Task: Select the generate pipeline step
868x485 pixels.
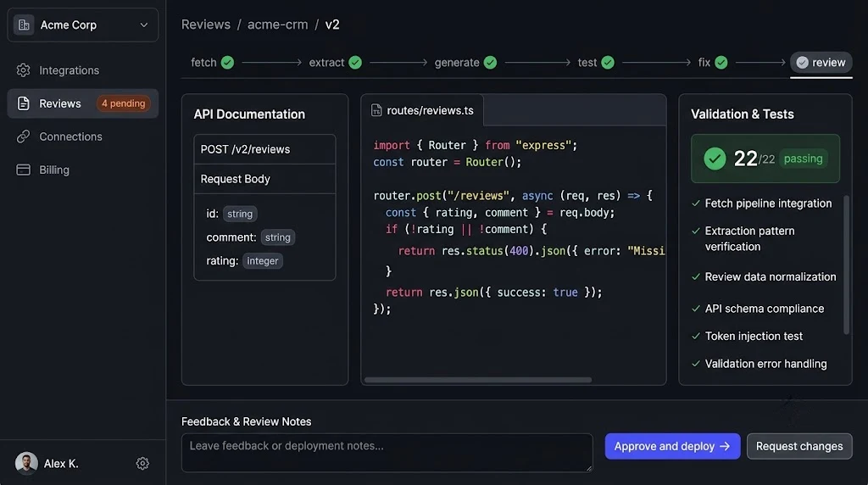Action: pyautogui.click(x=465, y=63)
